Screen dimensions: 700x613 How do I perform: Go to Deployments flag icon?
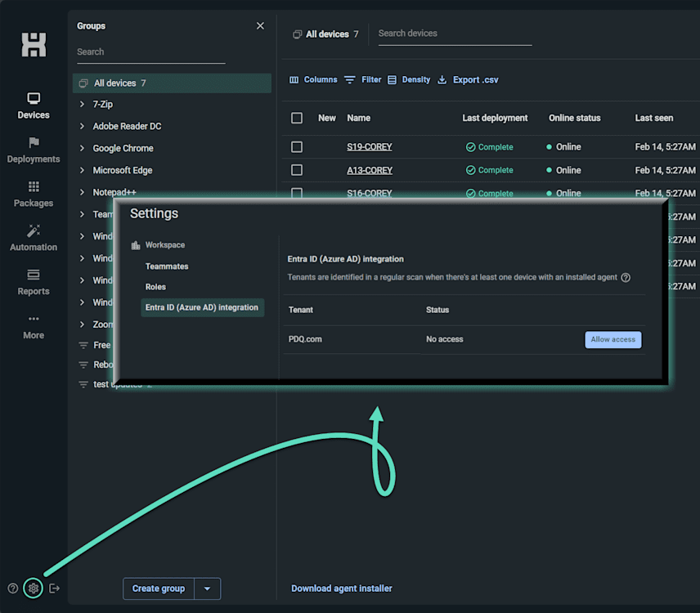pyautogui.click(x=34, y=142)
